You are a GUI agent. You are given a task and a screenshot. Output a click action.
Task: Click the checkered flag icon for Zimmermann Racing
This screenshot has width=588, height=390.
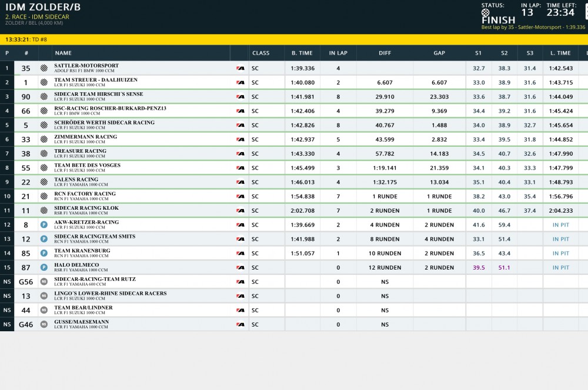(x=44, y=139)
